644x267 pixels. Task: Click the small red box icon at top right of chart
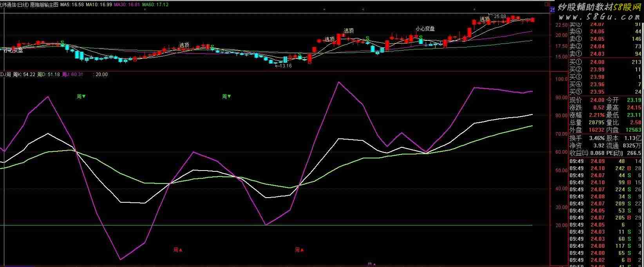click(x=547, y=4)
